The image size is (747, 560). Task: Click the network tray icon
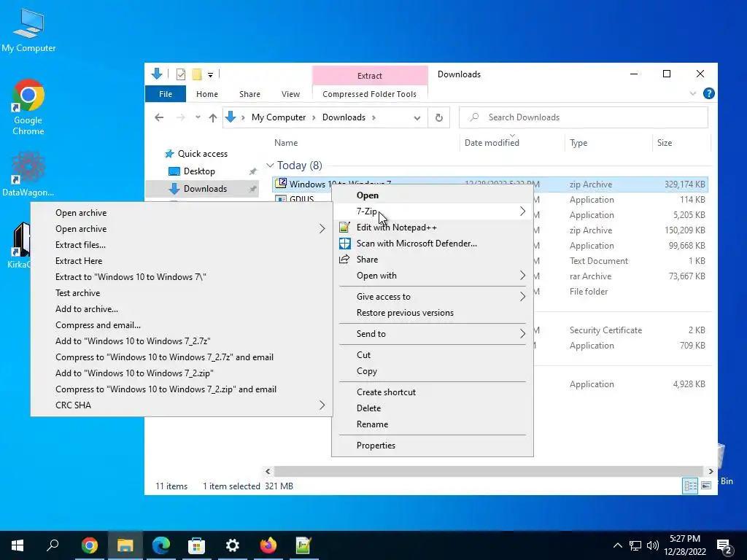pyautogui.click(x=635, y=545)
